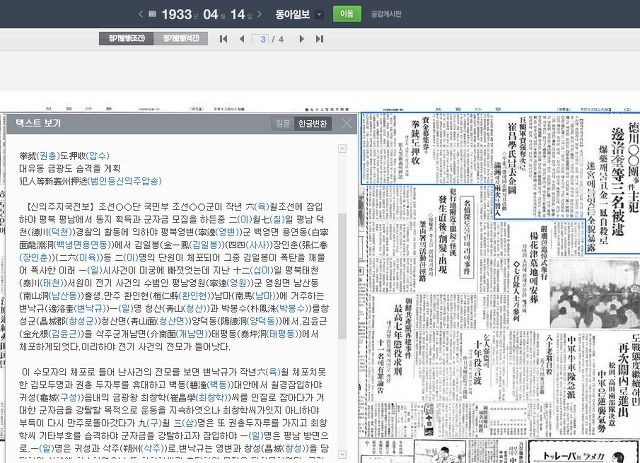Viewport: 640px width, 463px height.
Task: Click the 텍스트 보기 panel title
Action: [x=38, y=123]
